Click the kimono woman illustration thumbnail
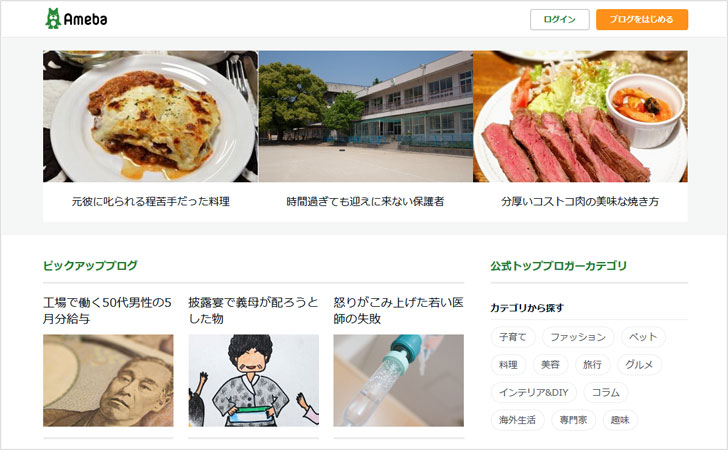The height and width of the screenshot is (450, 728). pos(254,380)
